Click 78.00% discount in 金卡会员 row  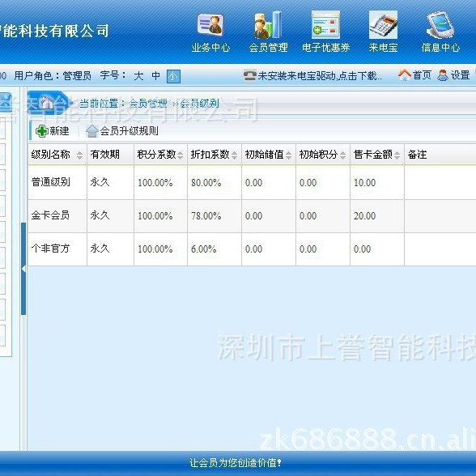[206, 215]
